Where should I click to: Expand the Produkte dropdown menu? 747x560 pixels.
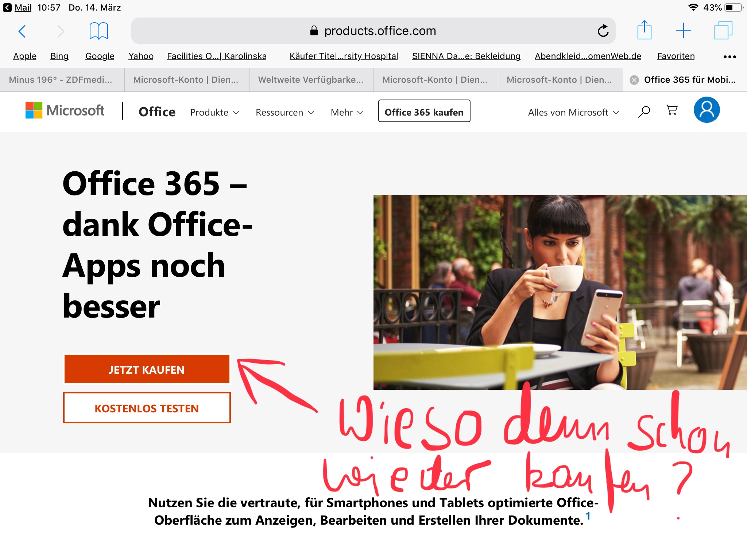click(x=214, y=112)
